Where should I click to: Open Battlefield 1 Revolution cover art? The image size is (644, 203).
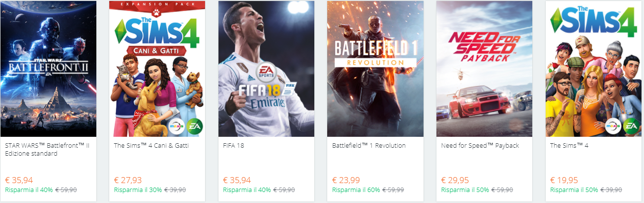coord(375,69)
